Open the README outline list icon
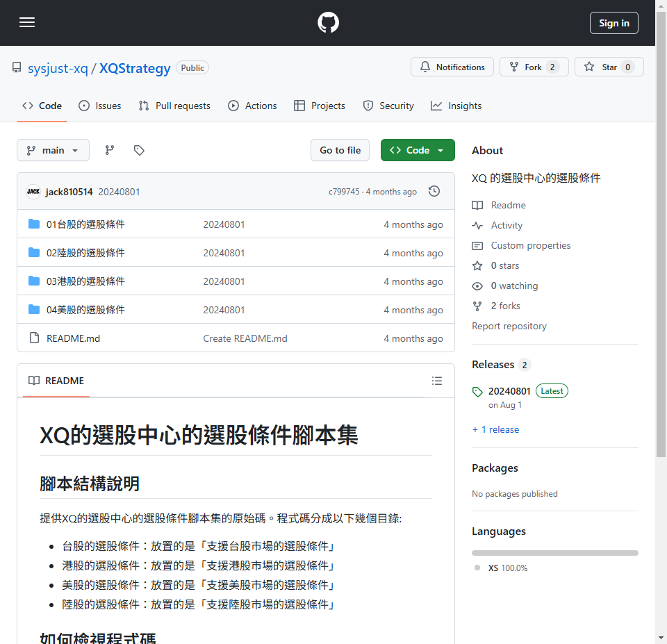The width and height of the screenshot is (667, 644). tap(437, 381)
